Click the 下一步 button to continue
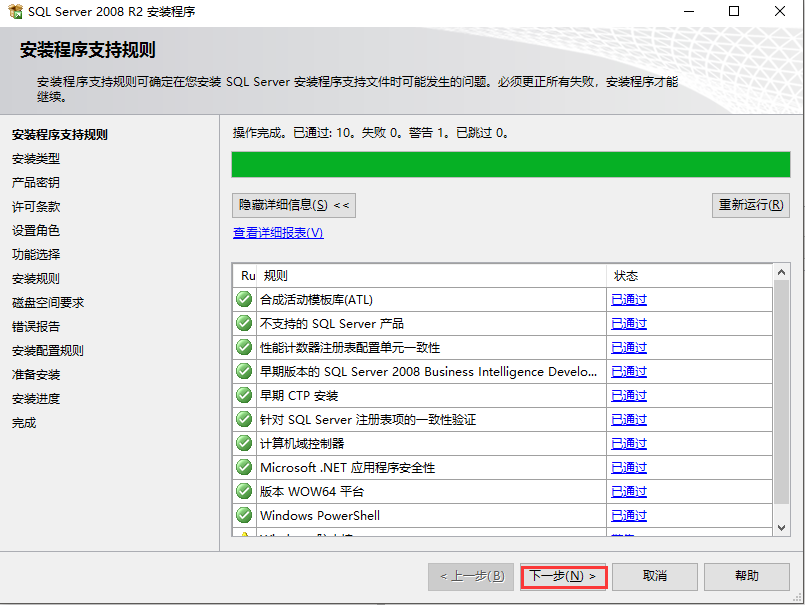Screen dimensions: 805x605 [x=563, y=577]
